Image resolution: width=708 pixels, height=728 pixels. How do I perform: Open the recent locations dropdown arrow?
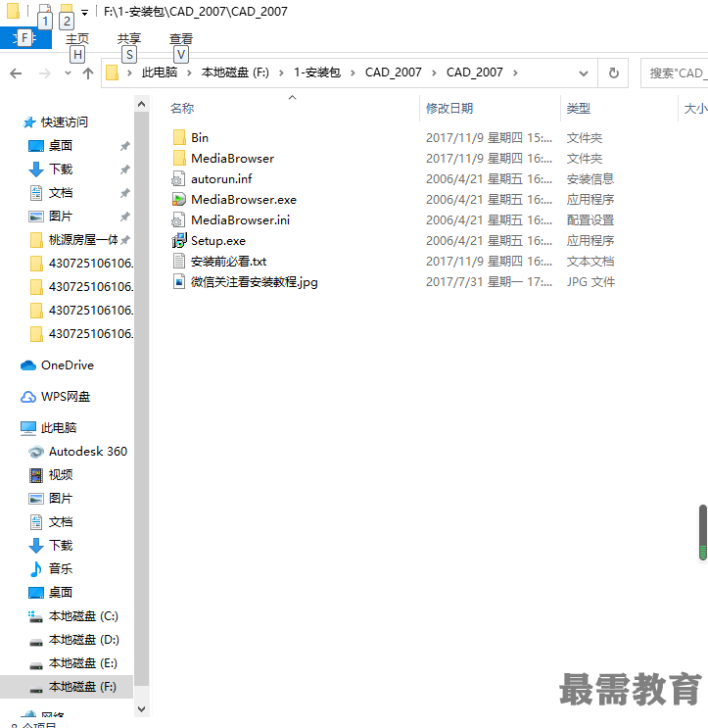68,73
